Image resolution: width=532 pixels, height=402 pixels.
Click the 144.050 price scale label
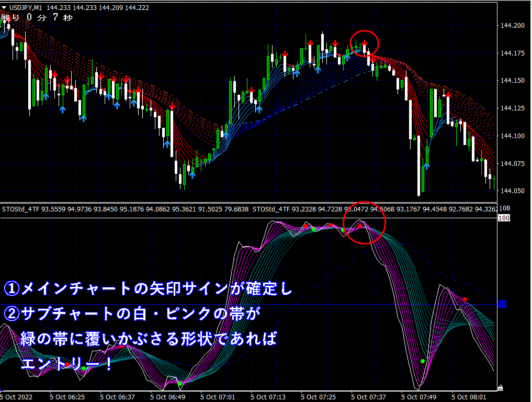pos(512,191)
